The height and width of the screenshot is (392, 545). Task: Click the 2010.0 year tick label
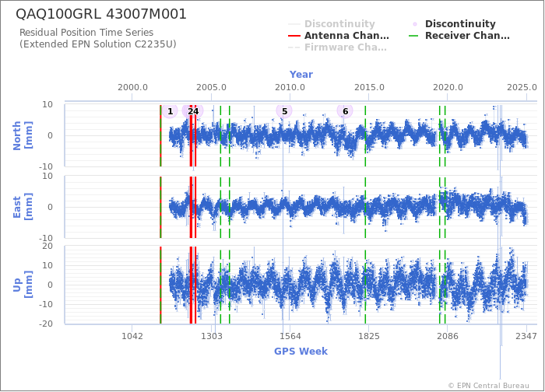point(290,87)
